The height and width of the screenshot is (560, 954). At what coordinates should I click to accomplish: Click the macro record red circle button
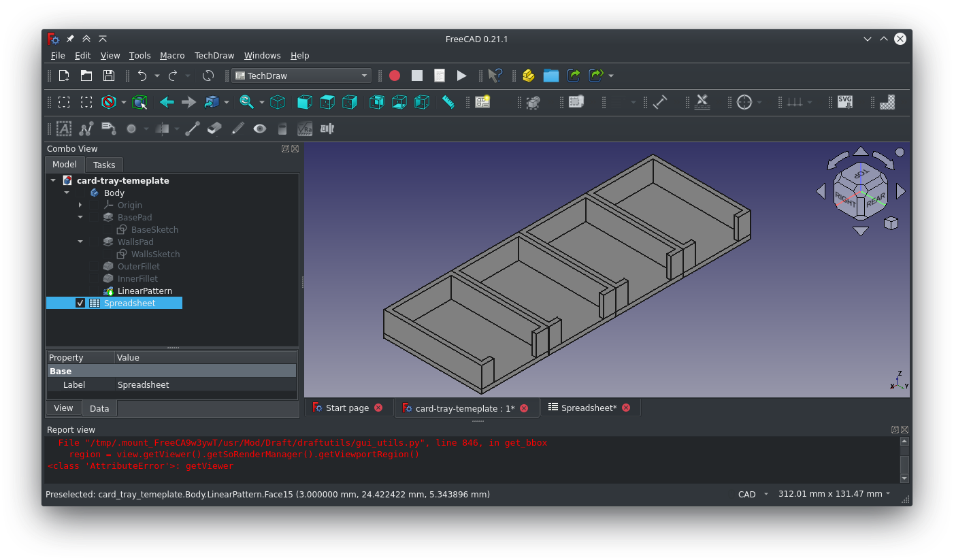(x=395, y=76)
